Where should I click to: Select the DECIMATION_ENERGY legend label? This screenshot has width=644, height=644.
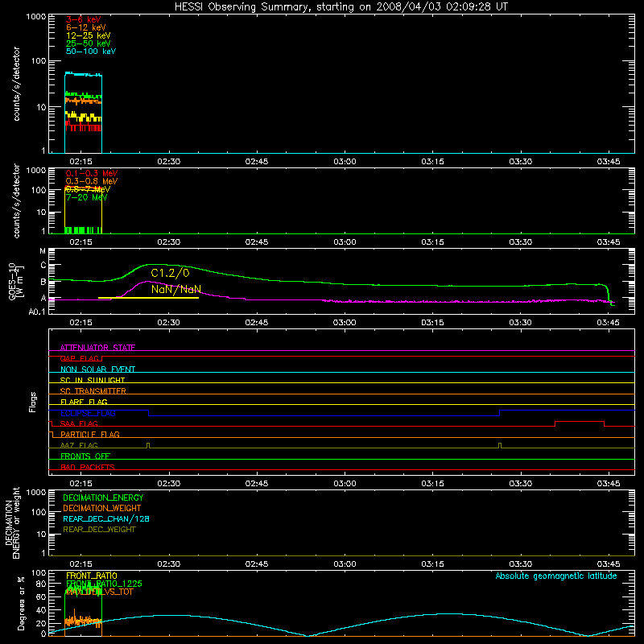[x=103, y=497]
